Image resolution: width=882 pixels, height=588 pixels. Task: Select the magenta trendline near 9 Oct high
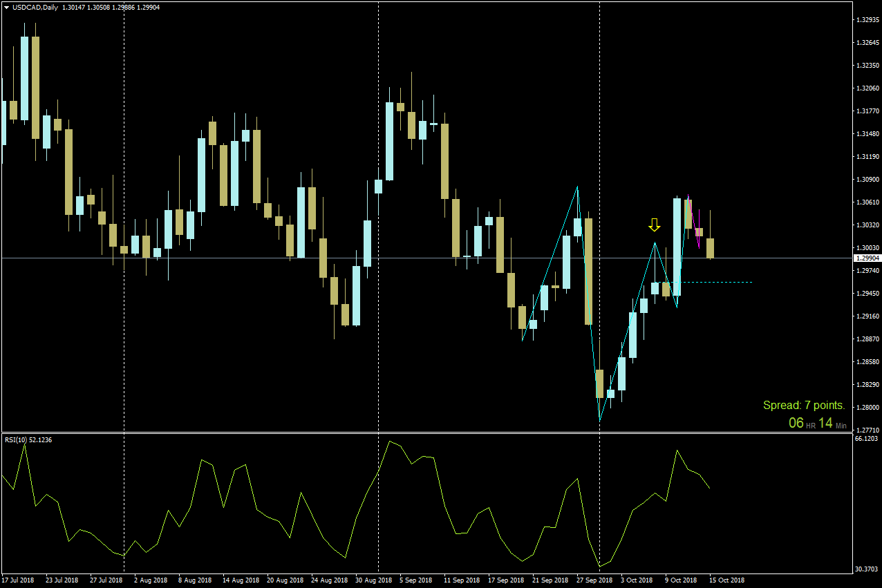click(x=693, y=221)
